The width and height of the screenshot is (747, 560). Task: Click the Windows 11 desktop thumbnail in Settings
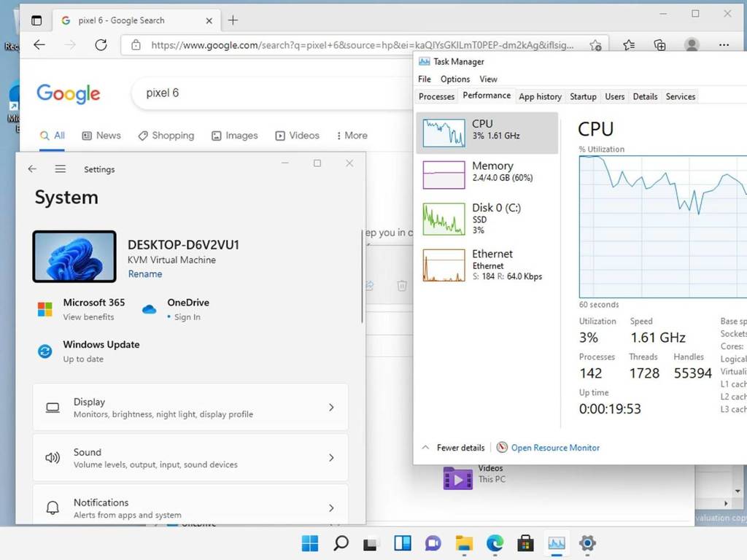[x=74, y=257]
